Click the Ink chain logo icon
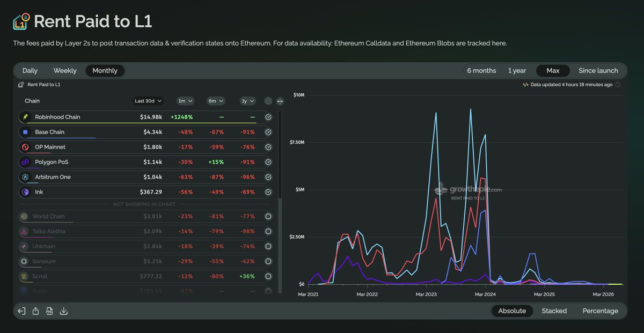This screenshot has height=333, width=644. (24, 192)
